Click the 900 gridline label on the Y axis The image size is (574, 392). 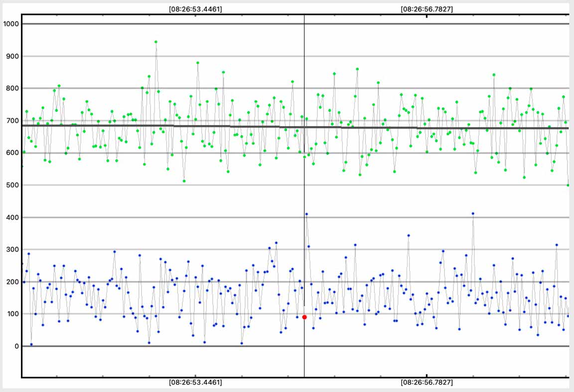[12, 56]
